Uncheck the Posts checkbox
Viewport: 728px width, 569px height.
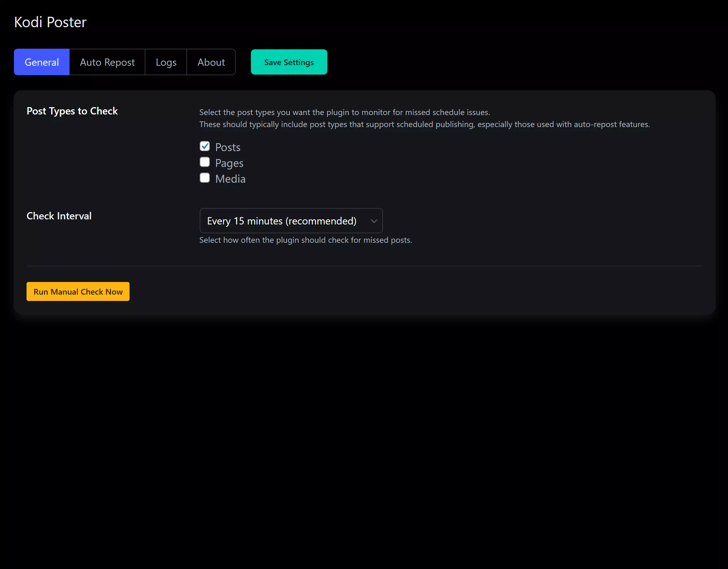205,146
